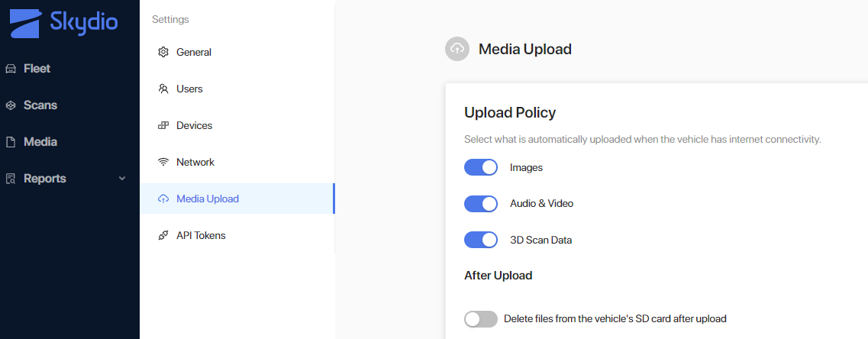Select the Media Upload settings item
The height and width of the screenshot is (339, 868).
pos(237,199)
